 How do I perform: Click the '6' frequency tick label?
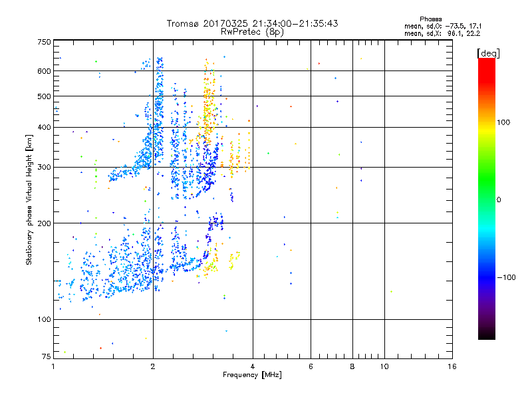[x=311, y=366]
